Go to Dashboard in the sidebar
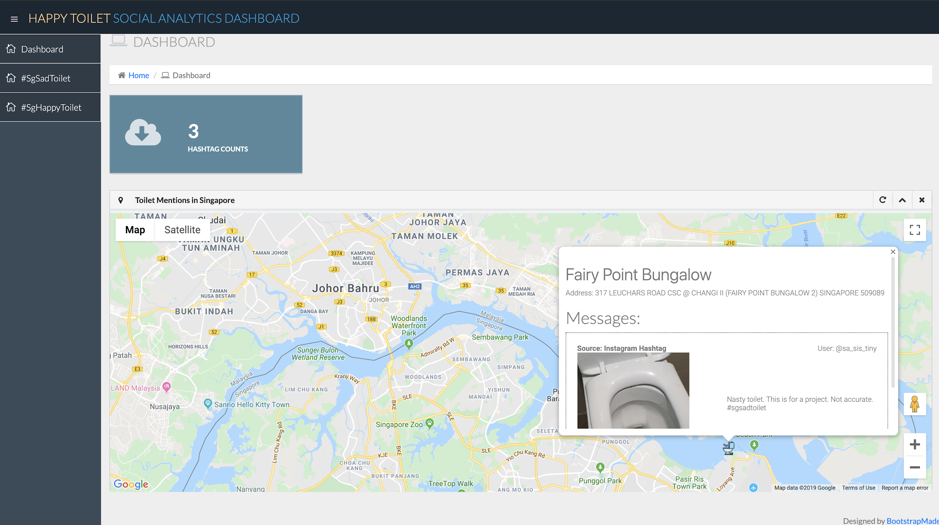The image size is (939, 525). pos(42,49)
